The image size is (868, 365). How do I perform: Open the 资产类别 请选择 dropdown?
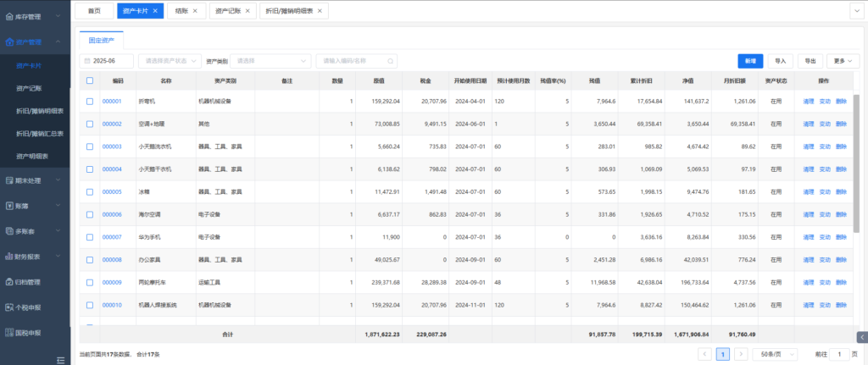click(270, 61)
